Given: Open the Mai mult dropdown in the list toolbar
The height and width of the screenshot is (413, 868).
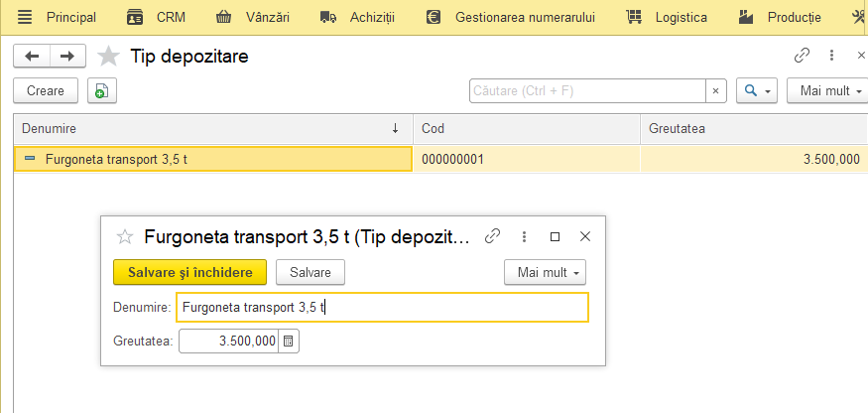Looking at the screenshot, I should (829, 91).
